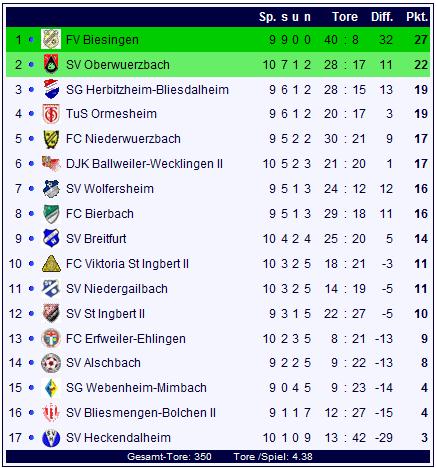Click the Tore column header
437x468 pixels.
coord(345,17)
